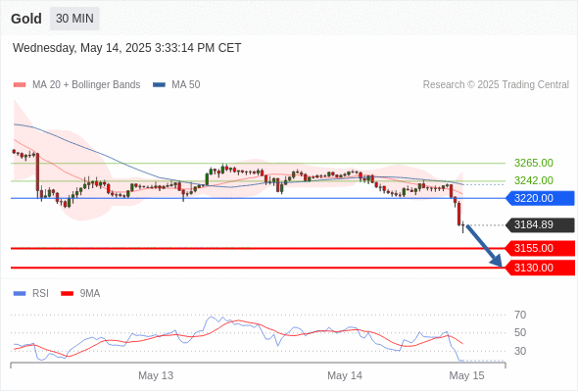
Task: Click the date 'Wednesday, May 14, 2025 3:33:14 PM CET'
Action: [126, 48]
